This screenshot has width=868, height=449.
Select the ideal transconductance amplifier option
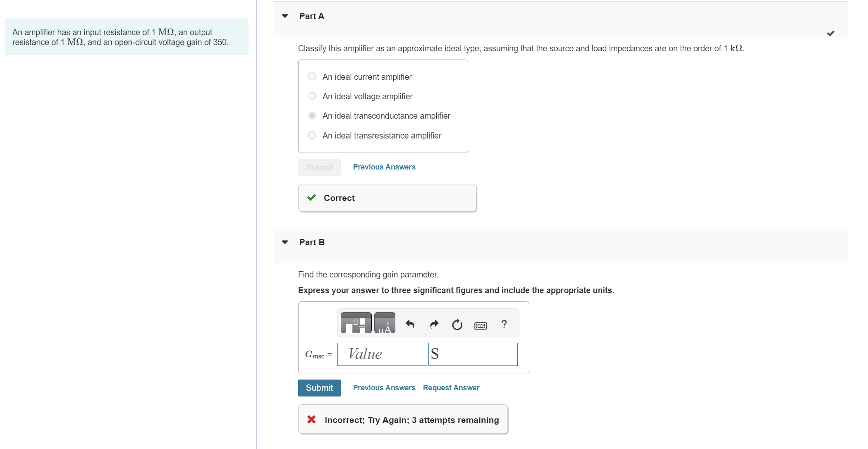tap(312, 116)
